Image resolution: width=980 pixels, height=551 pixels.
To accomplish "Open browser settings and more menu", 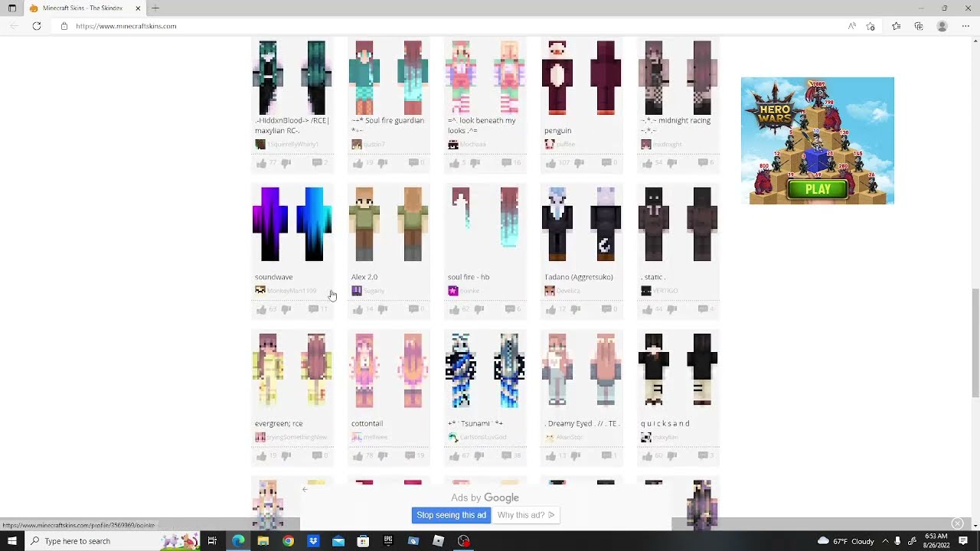I will (965, 26).
